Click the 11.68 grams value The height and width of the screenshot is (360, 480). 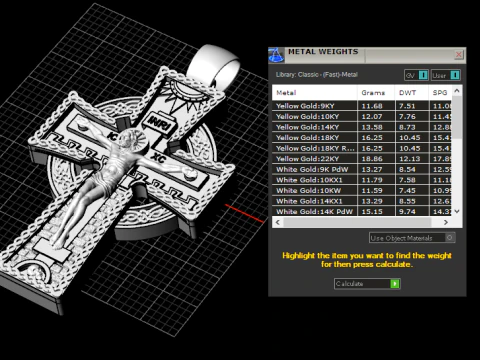point(372,106)
